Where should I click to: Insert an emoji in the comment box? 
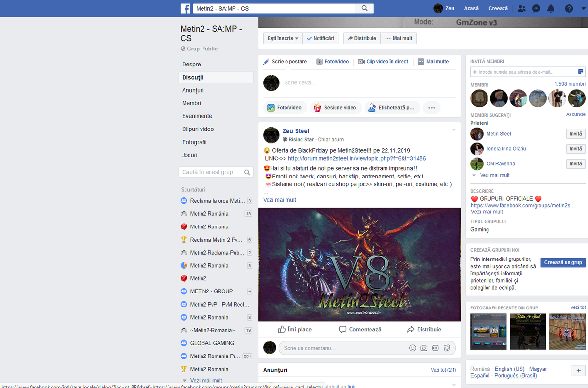pos(413,348)
